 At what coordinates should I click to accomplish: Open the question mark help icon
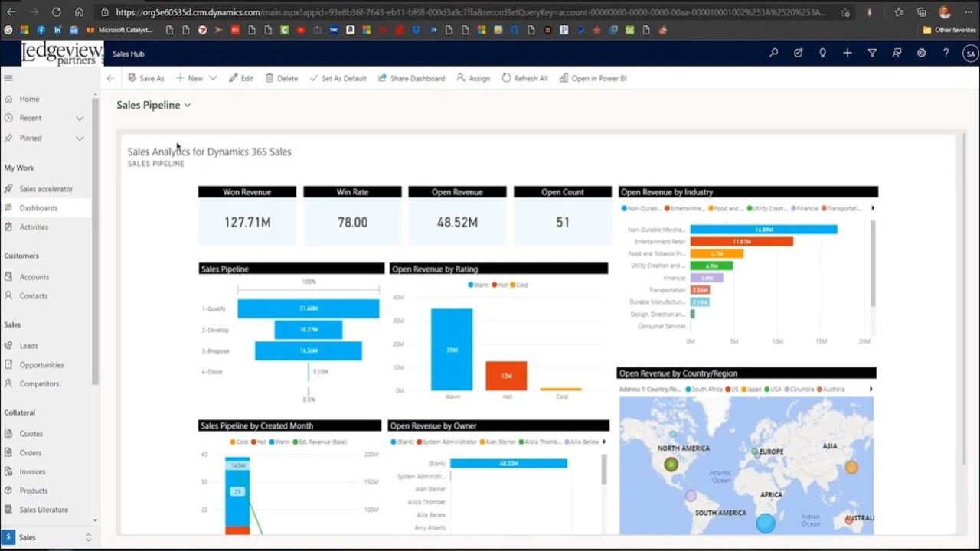946,54
